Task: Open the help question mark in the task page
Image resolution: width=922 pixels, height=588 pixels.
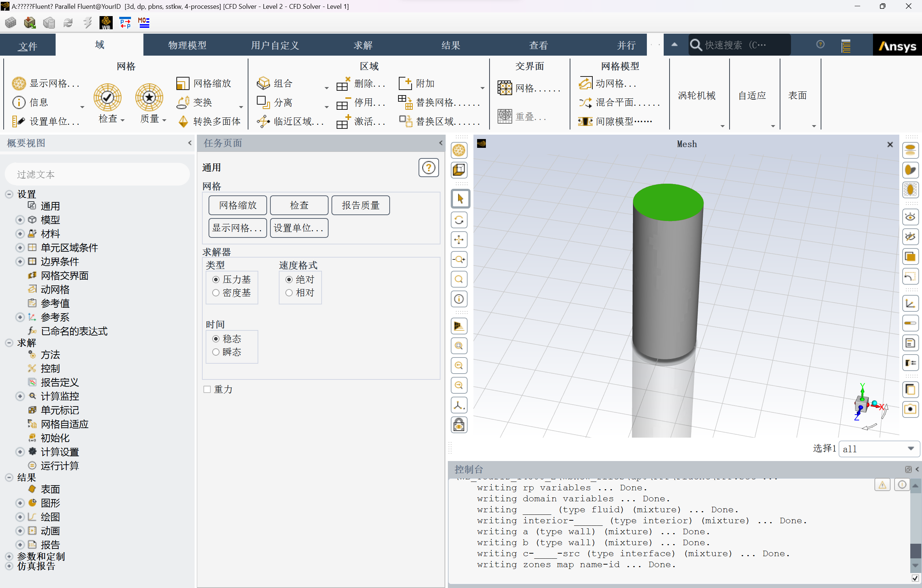Action: 428,168
